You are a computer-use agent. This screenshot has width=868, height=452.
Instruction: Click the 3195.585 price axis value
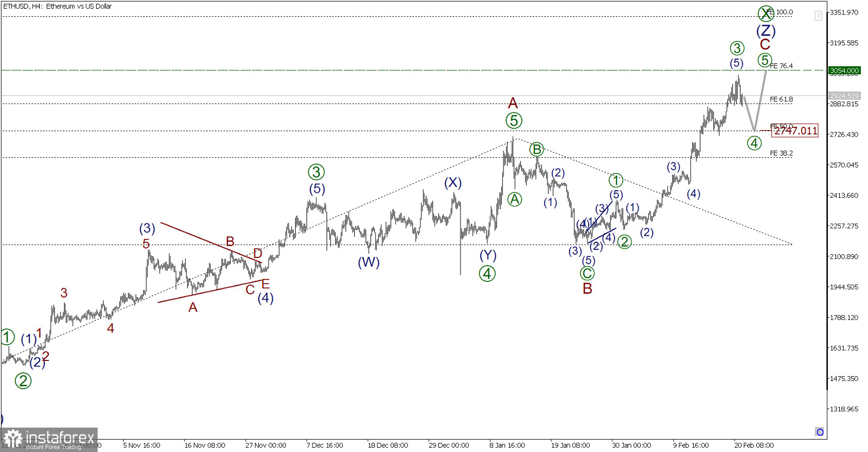pyautogui.click(x=844, y=43)
